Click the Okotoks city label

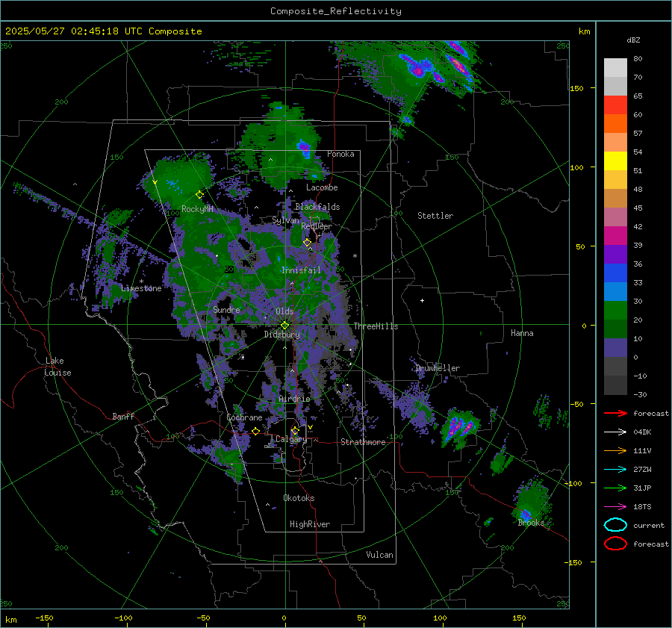coord(299,497)
